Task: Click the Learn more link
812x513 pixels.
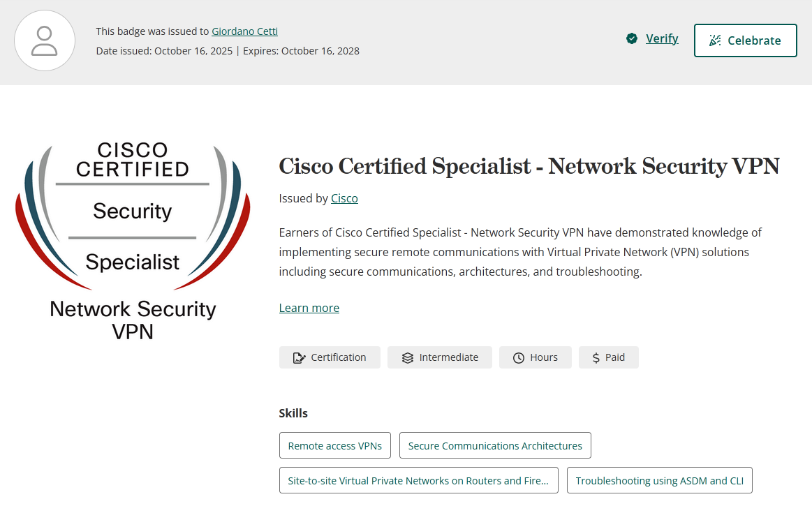Action: coord(309,308)
